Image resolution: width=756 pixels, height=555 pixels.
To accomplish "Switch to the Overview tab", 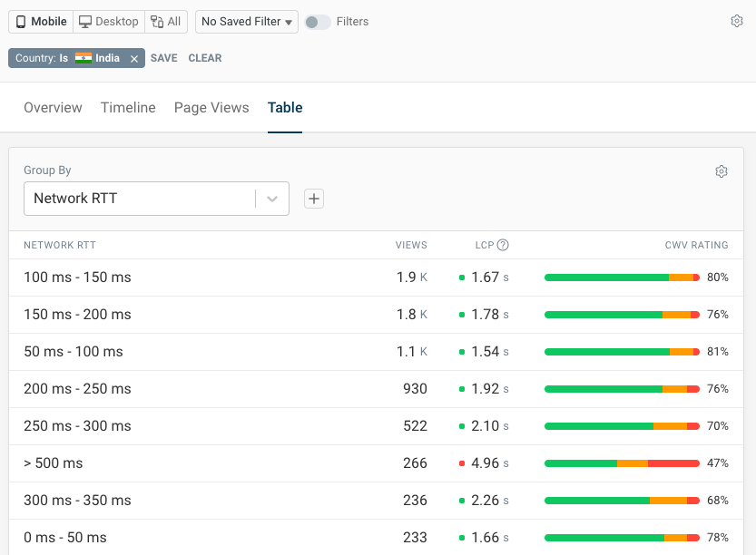I will pyautogui.click(x=53, y=108).
